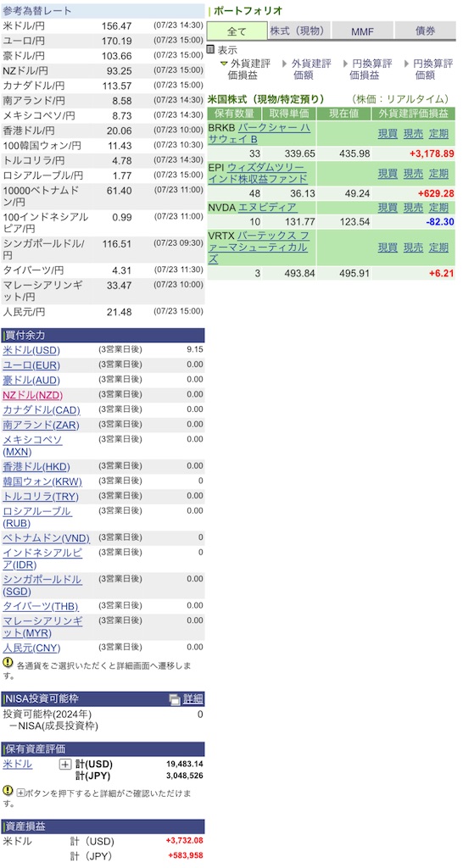Image resolution: width=463 pixels, height=868 pixels.
Task: Click 定期 for EPI
Action: pyautogui.click(x=438, y=173)
